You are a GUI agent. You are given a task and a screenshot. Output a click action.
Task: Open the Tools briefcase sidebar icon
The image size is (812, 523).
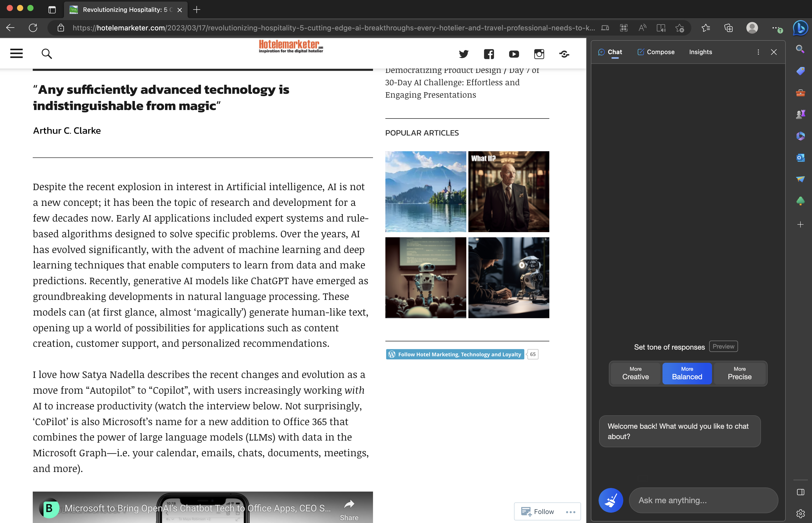click(x=800, y=93)
